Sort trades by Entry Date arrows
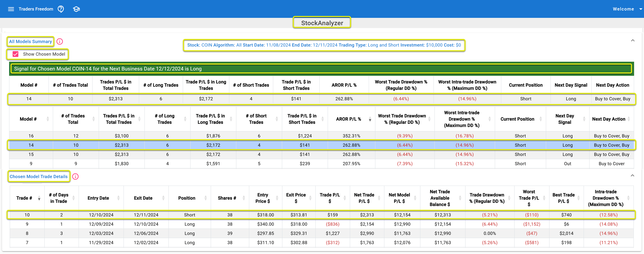 coord(118,198)
